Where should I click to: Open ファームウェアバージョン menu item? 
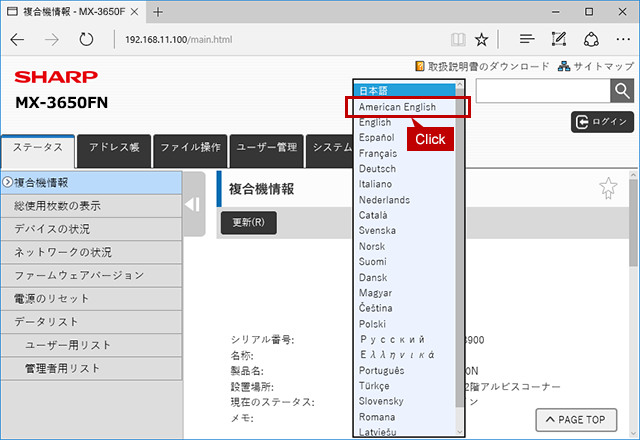(91, 276)
